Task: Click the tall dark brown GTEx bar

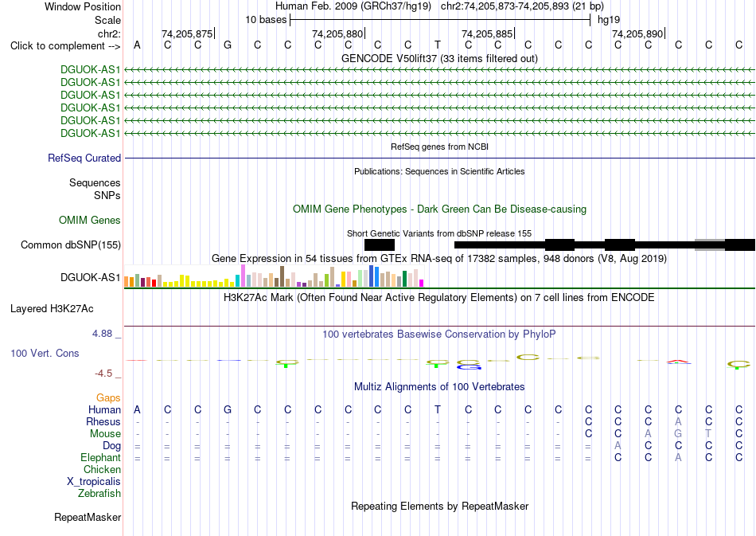Action: [x=282, y=276]
